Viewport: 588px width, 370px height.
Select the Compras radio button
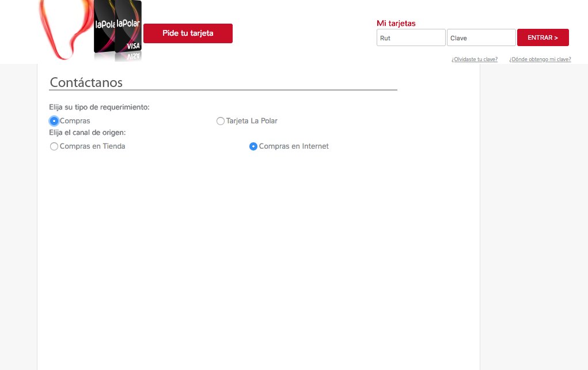point(54,121)
